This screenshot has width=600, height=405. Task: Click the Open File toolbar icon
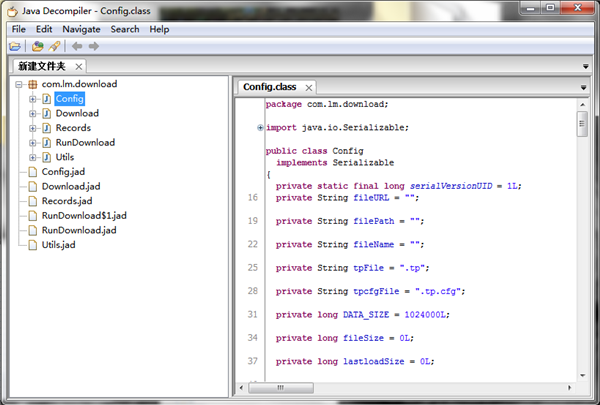(x=15, y=46)
